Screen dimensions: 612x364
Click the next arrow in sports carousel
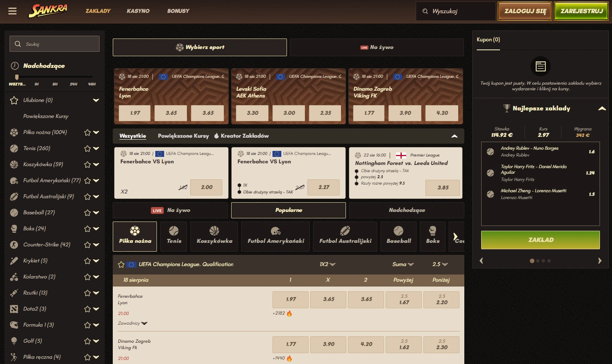click(455, 237)
